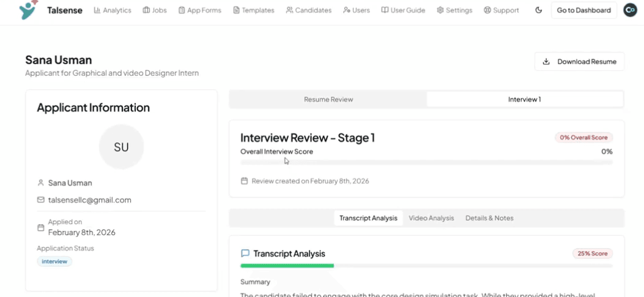Select the Interview 1 tab
This screenshot has height=297, width=644.
pyautogui.click(x=525, y=99)
